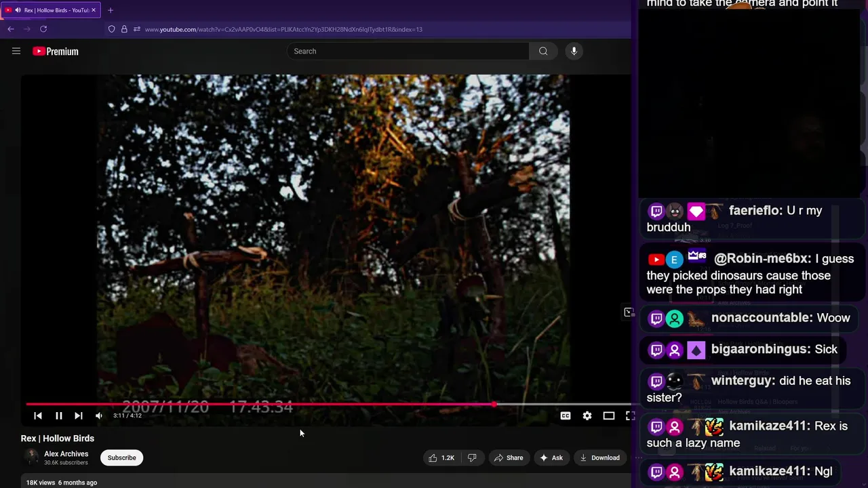Skip to next video in playlist
Screen dimensions: 868x488
click(79, 415)
